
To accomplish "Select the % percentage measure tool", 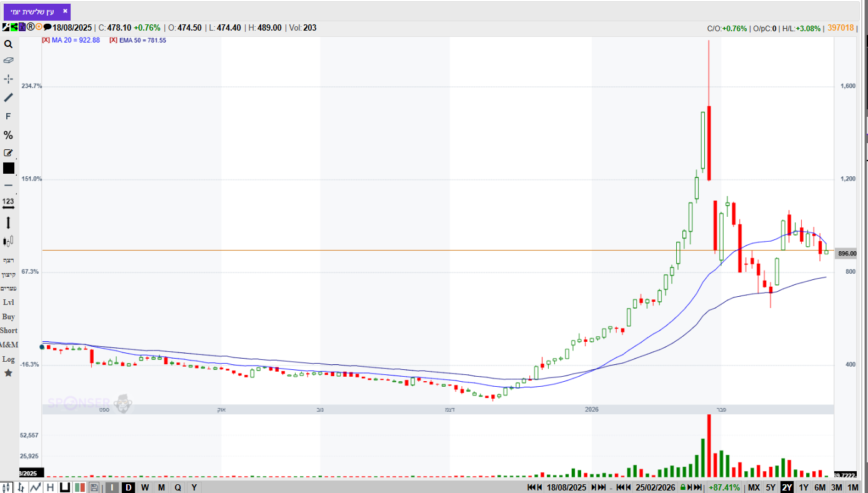I will 8,135.
